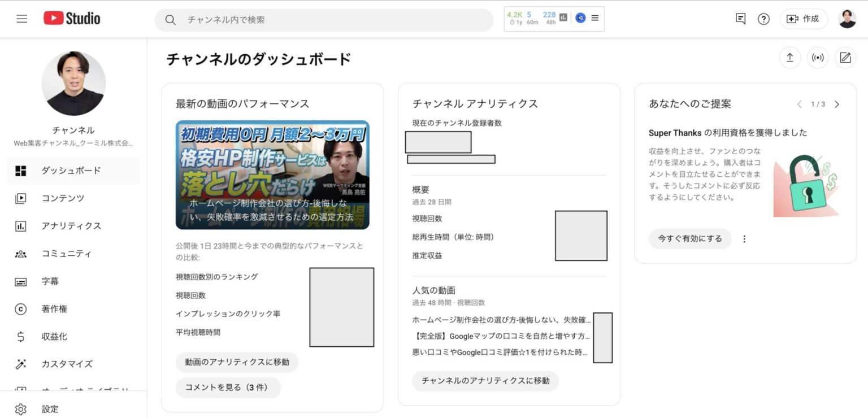This screenshot has height=418, width=868.
Task: Open the create post pencil icon
Action: coord(845,57)
